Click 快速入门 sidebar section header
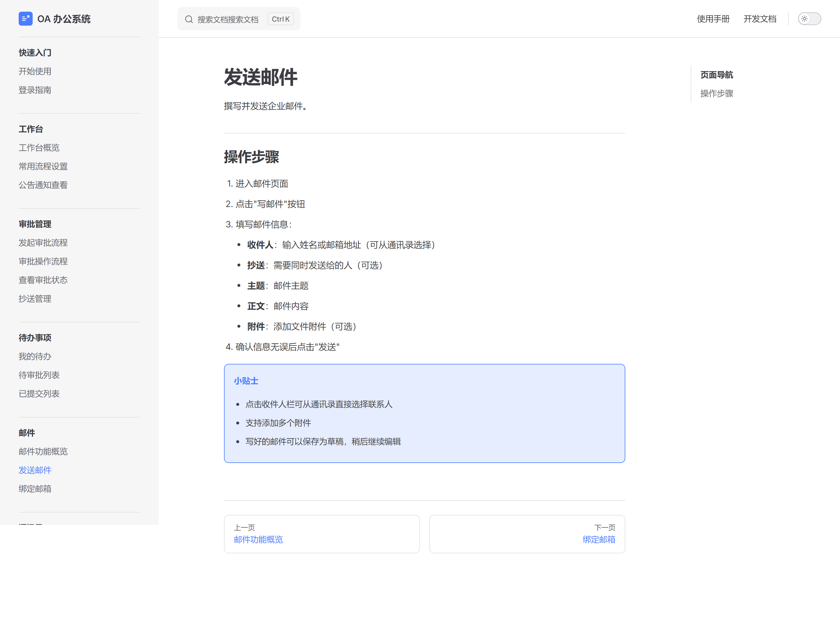 point(35,53)
